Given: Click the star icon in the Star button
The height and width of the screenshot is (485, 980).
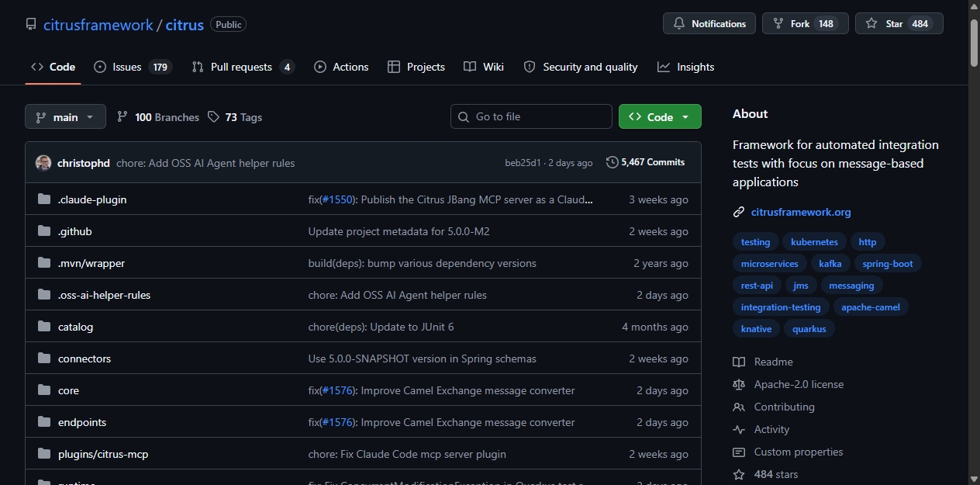Looking at the screenshot, I should pyautogui.click(x=871, y=24).
